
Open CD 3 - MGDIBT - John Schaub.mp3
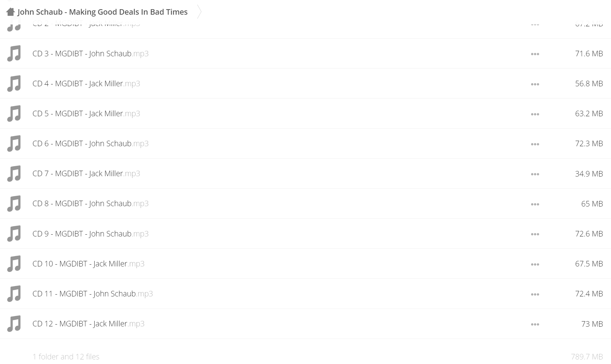pos(91,54)
